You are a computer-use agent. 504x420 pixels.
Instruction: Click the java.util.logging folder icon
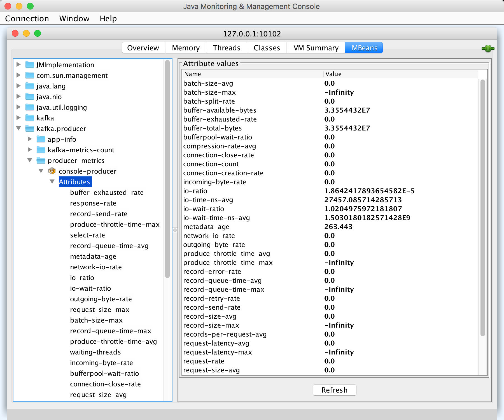click(x=30, y=107)
